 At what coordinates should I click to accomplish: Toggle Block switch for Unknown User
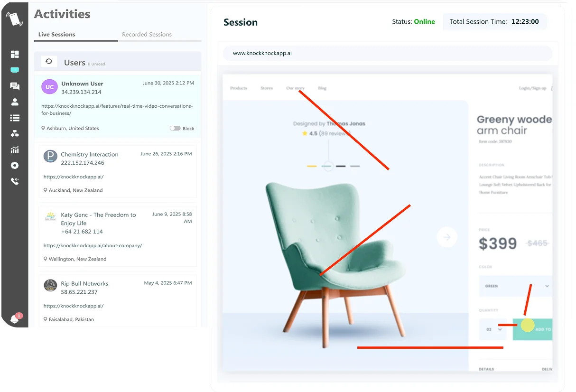click(x=175, y=128)
